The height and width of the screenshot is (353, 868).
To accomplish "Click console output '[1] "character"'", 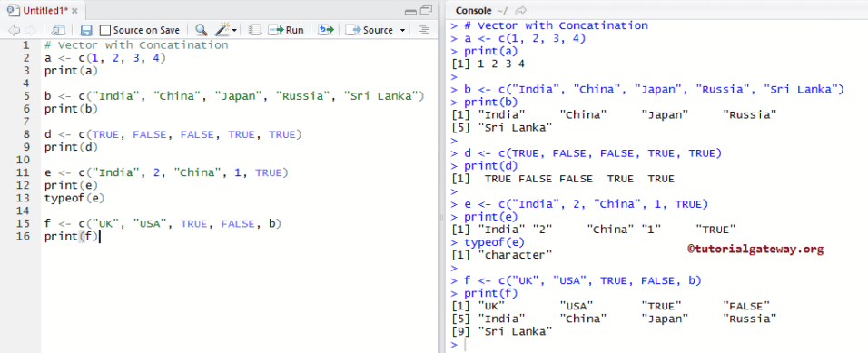I will (502, 254).
